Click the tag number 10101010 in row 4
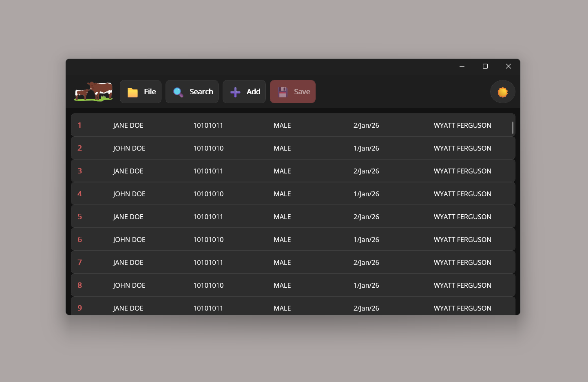Screen dimensions: 588x382 point(208,193)
